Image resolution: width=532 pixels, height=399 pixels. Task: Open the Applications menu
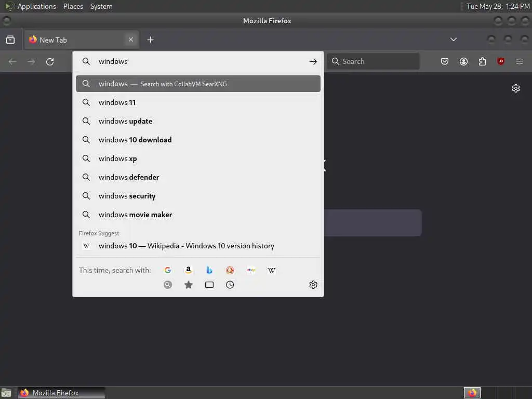(x=37, y=6)
